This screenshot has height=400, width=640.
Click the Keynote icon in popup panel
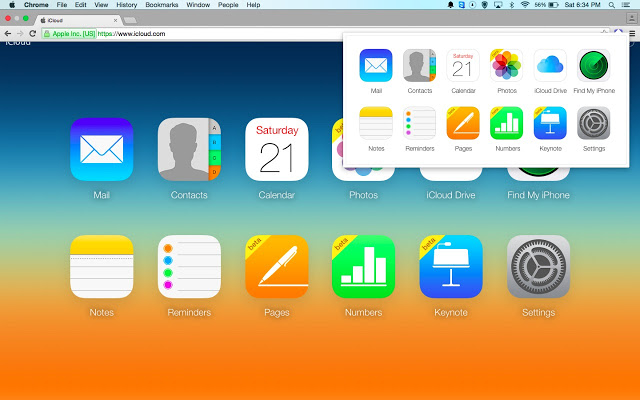point(550,123)
